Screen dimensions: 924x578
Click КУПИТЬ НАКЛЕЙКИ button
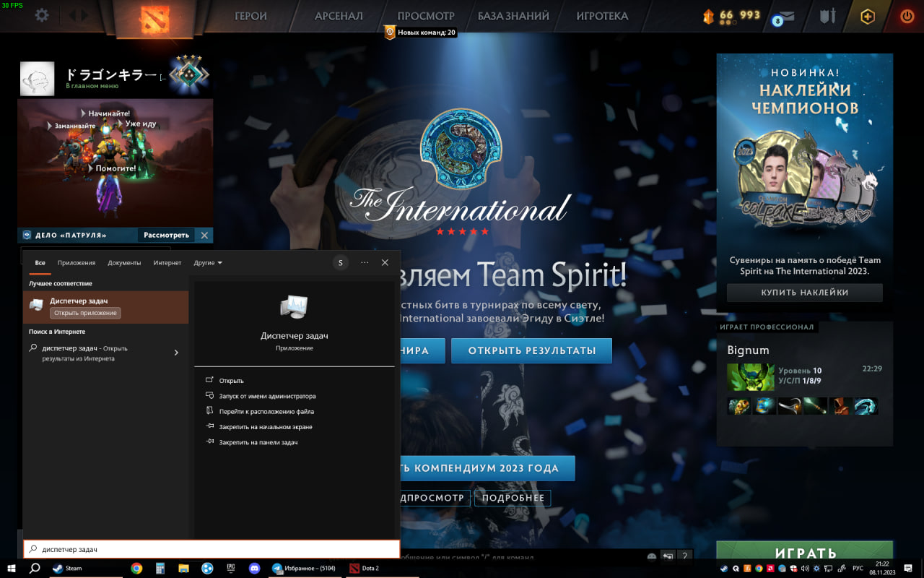805,293
